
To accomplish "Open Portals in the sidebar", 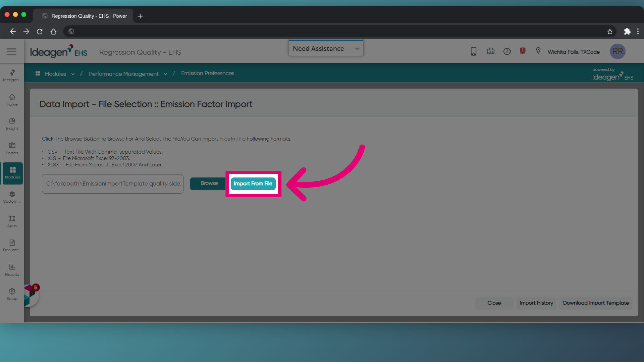I will point(12,148).
